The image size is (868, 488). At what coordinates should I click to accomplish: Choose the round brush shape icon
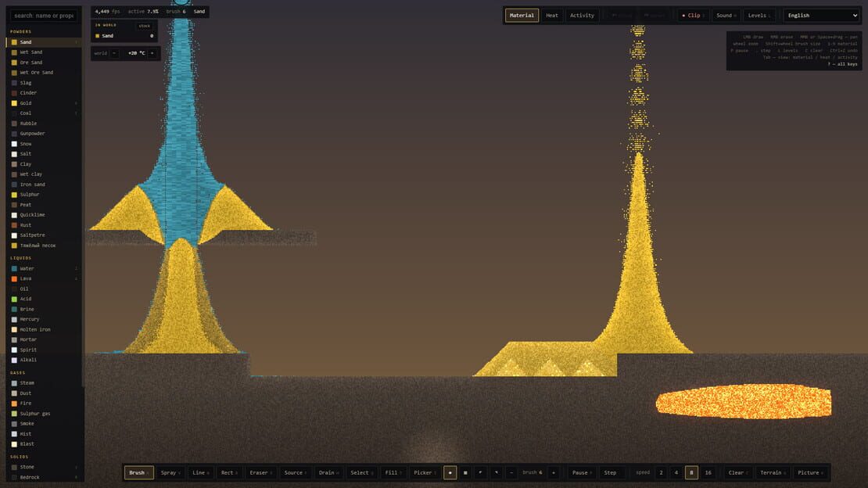[450, 472]
